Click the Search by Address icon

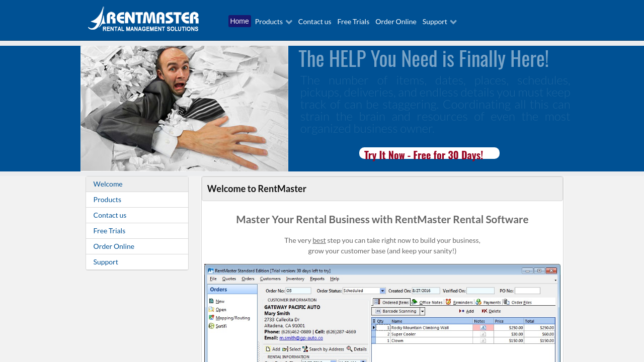[x=305, y=348]
